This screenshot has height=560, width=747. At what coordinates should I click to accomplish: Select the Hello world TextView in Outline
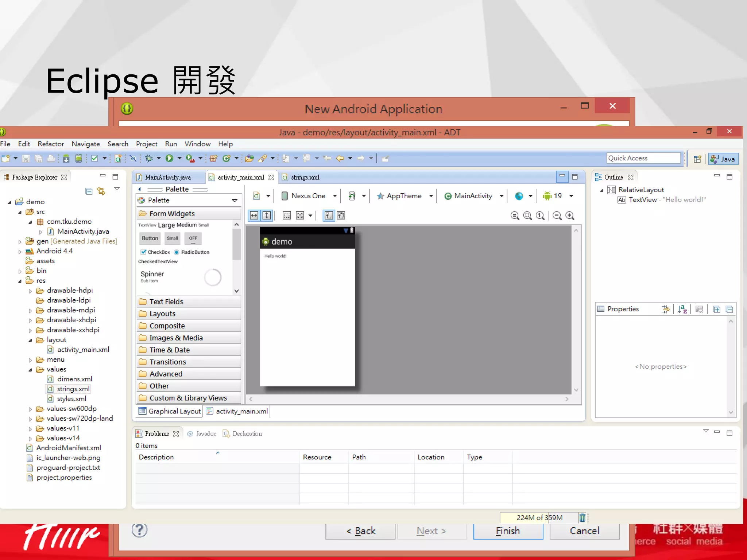pos(661,200)
